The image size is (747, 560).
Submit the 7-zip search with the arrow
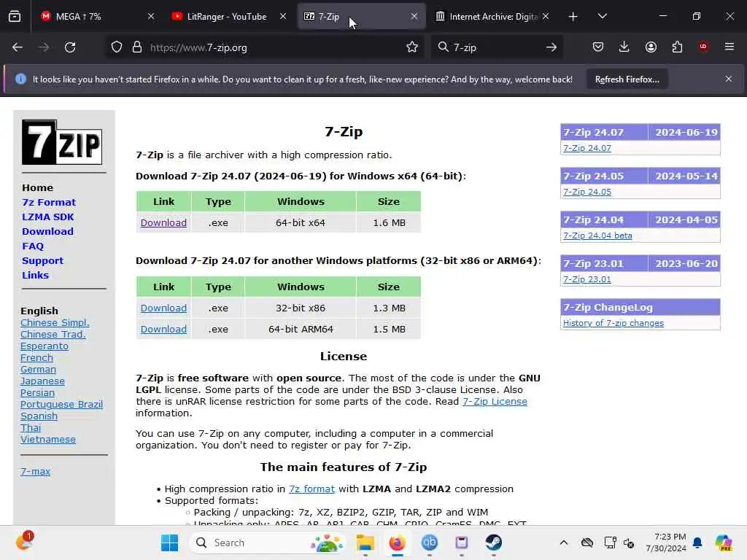tap(551, 47)
